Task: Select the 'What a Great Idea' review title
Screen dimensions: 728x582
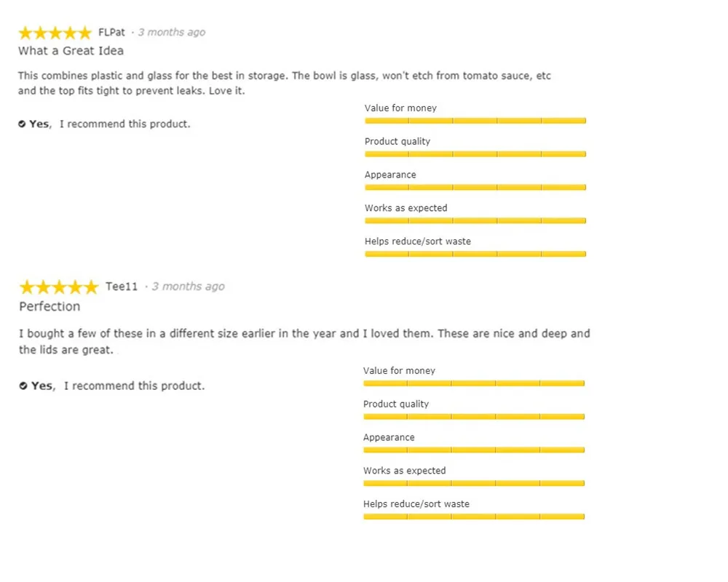Action: (x=71, y=51)
